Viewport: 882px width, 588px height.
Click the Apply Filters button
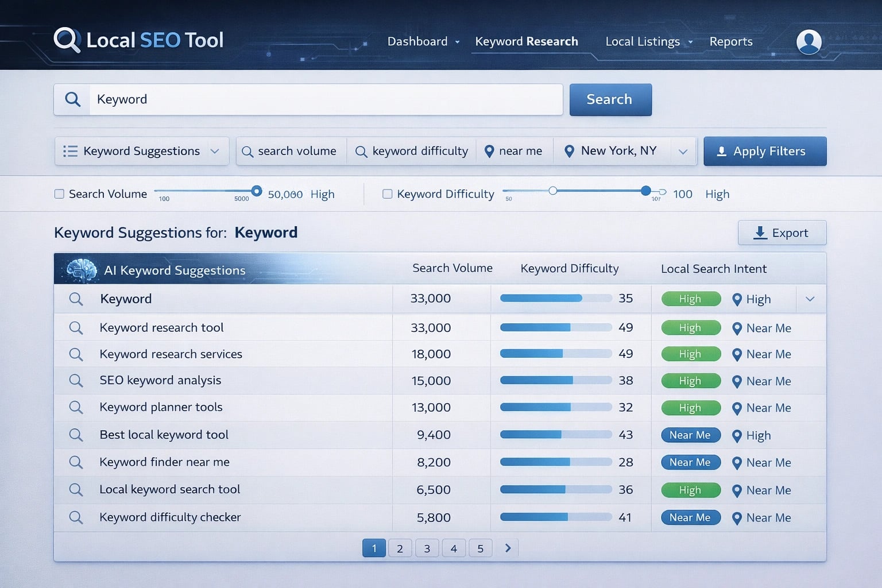tap(765, 151)
